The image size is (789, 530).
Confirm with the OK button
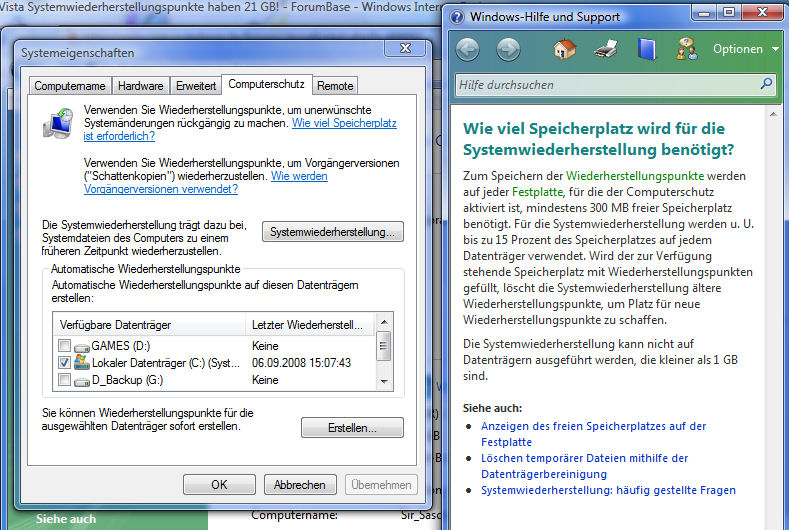tap(219, 485)
